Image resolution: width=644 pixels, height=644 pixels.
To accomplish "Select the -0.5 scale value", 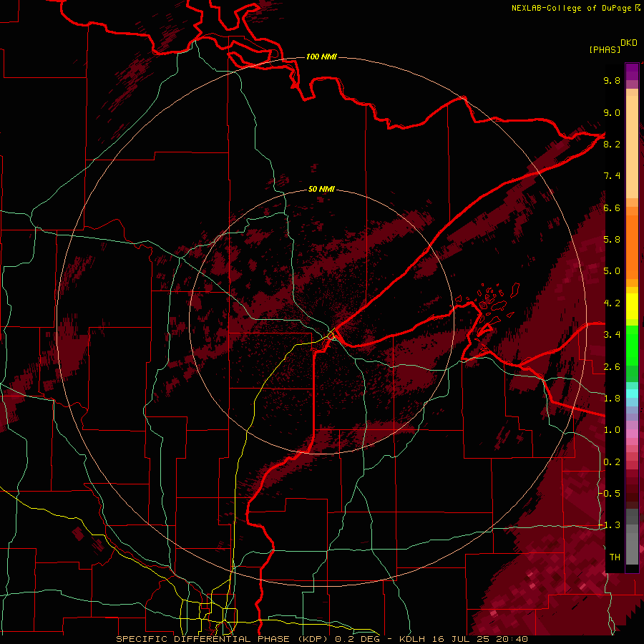I will point(609,494).
